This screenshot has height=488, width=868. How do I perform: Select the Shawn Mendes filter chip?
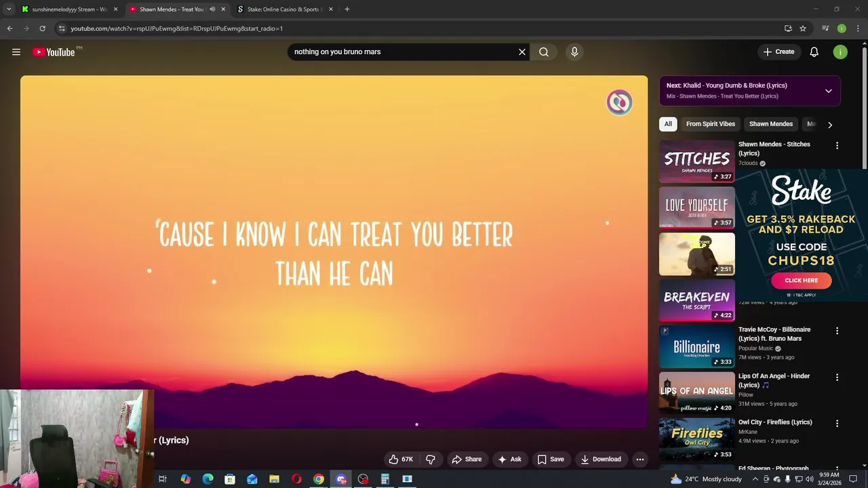[771, 124]
